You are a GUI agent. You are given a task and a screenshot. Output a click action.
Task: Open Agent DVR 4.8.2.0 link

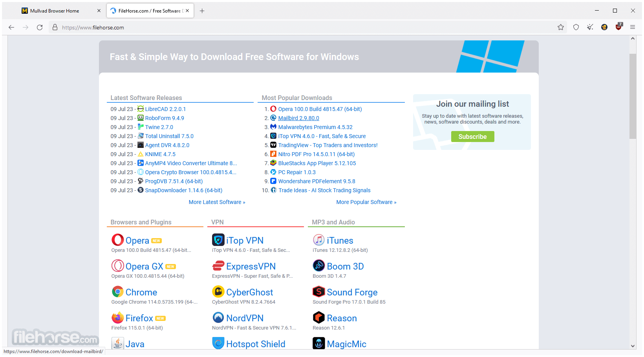coord(167,145)
